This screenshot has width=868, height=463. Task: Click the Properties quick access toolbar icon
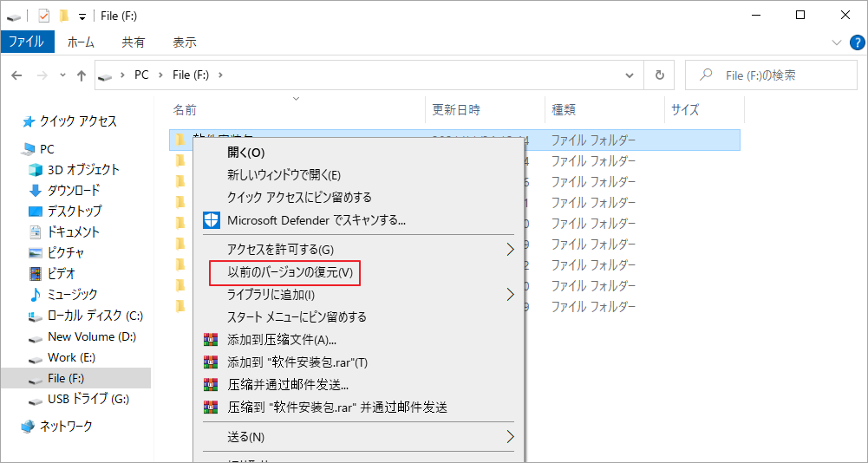(x=43, y=16)
